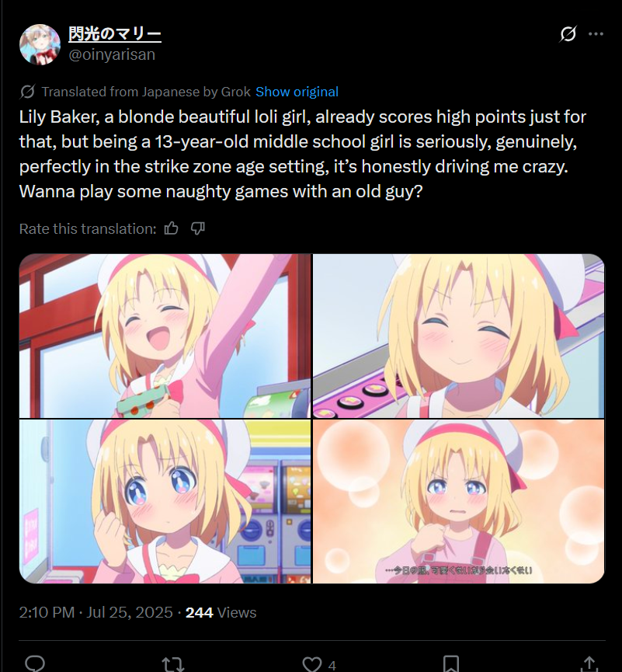This screenshot has height=672, width=622.
Task: Open the bottom-left image with capsule machines
Action: (x=165, y=501)
